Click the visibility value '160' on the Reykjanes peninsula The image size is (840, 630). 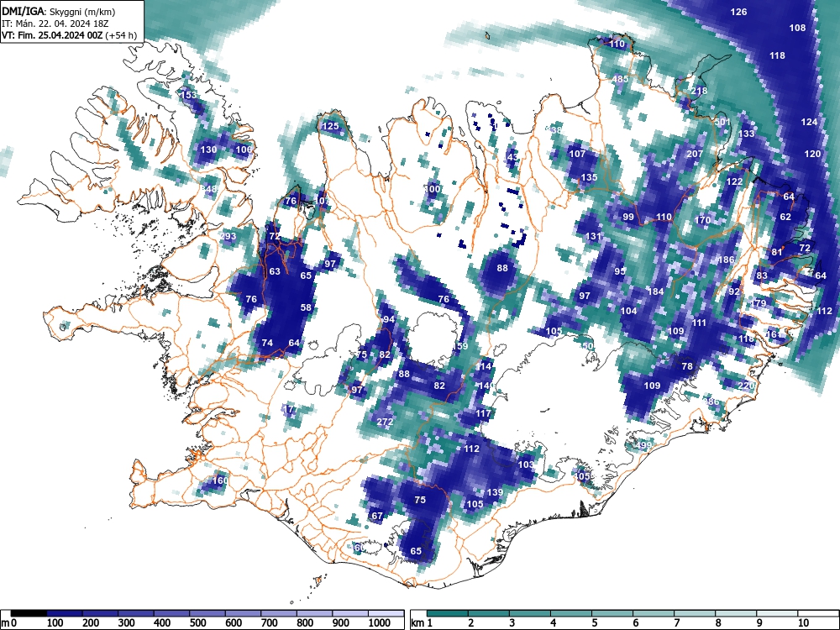pos(220,480)
